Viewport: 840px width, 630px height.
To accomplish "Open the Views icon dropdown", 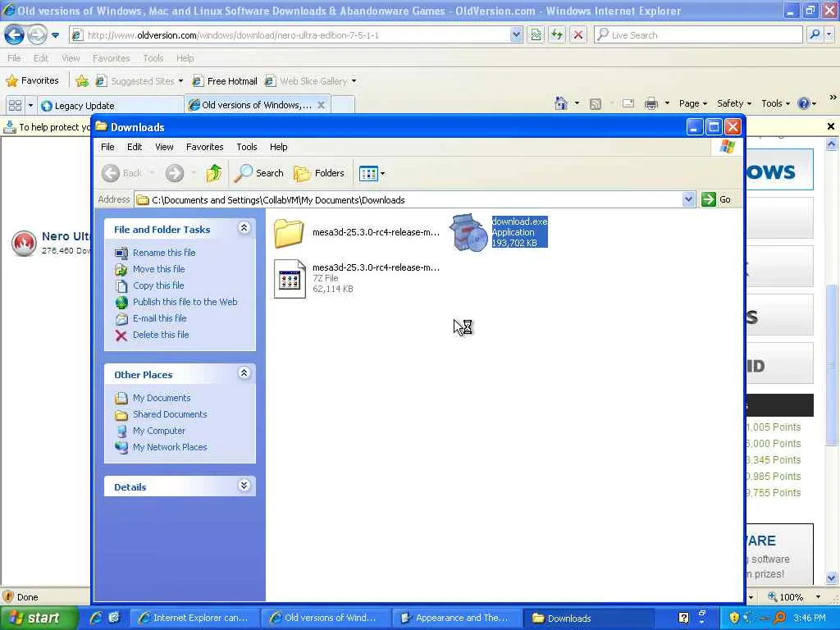I will coord(372,174).
